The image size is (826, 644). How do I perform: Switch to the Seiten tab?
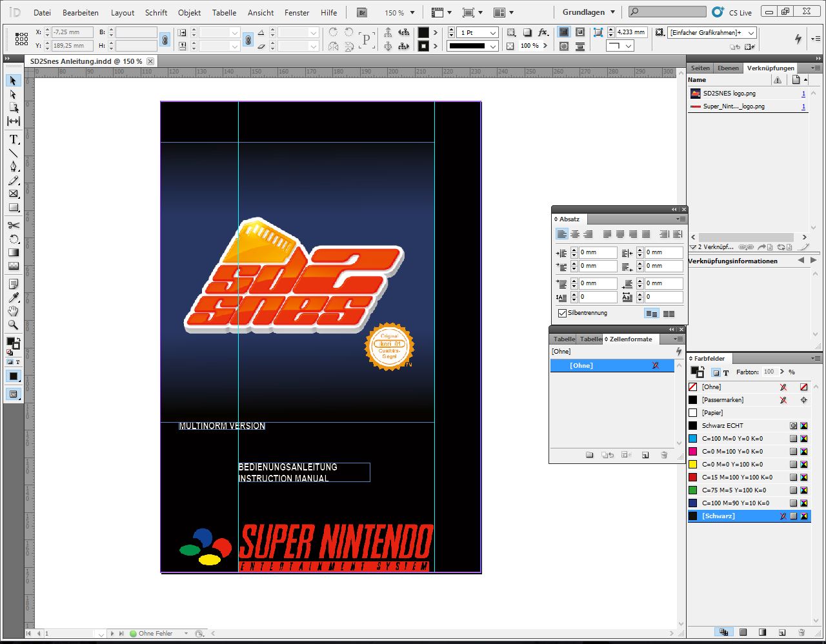(x=700, y=68)
